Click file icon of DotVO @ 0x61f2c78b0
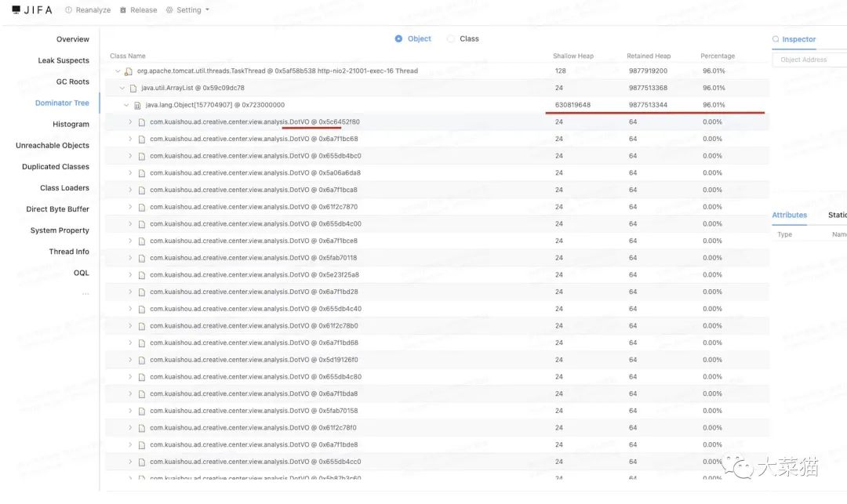Viewport: 847px width, 504px height. 141,326
